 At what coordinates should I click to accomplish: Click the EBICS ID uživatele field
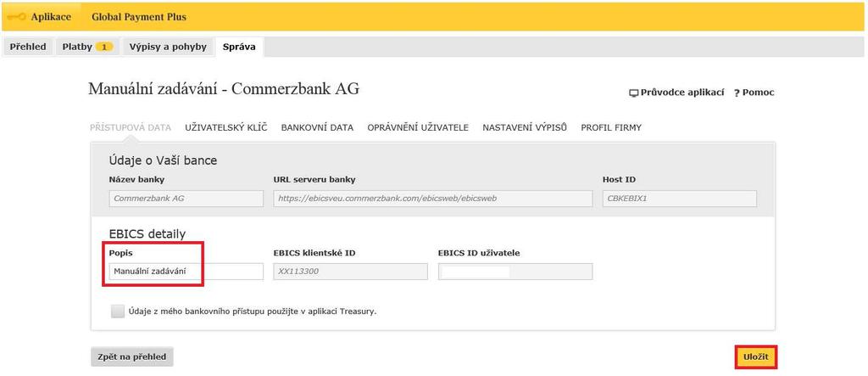coord(515,272)
